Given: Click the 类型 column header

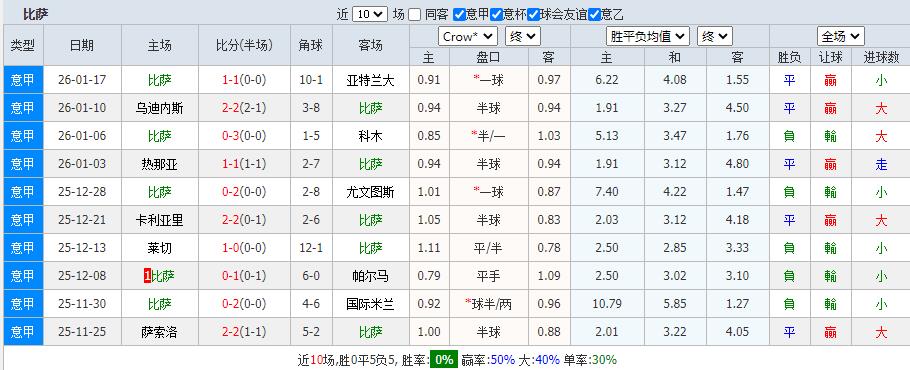Looking at the screenshot, I should 23,45.
